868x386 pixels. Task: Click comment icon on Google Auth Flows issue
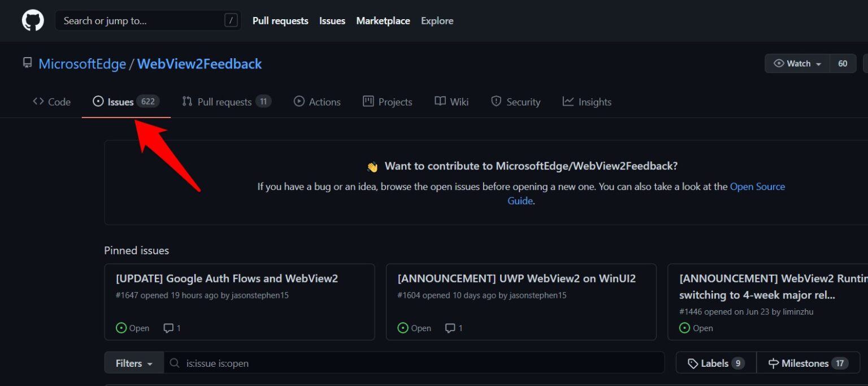pyautogui.click(x=168, y=328)
